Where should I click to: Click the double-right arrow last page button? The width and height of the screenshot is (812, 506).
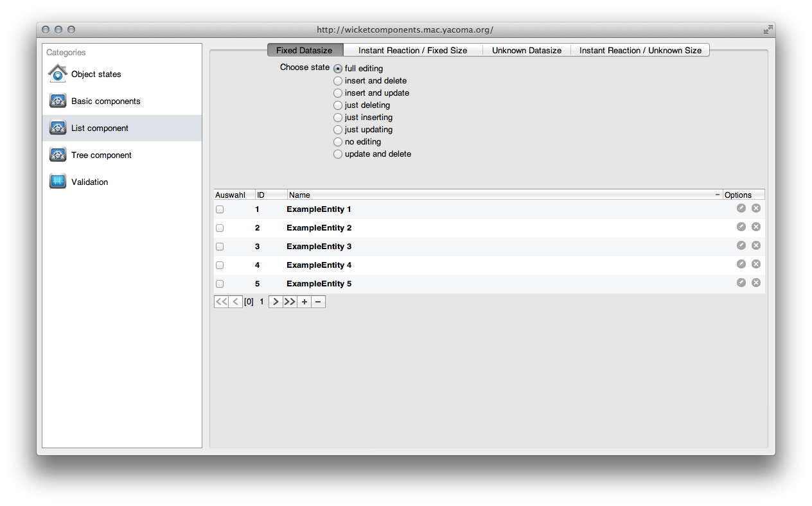click(290, 301)
